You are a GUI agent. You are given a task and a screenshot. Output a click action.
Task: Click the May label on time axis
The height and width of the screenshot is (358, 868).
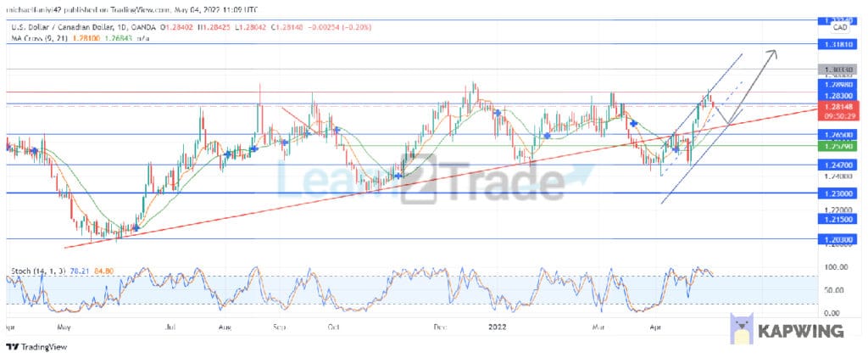point(64,327)
